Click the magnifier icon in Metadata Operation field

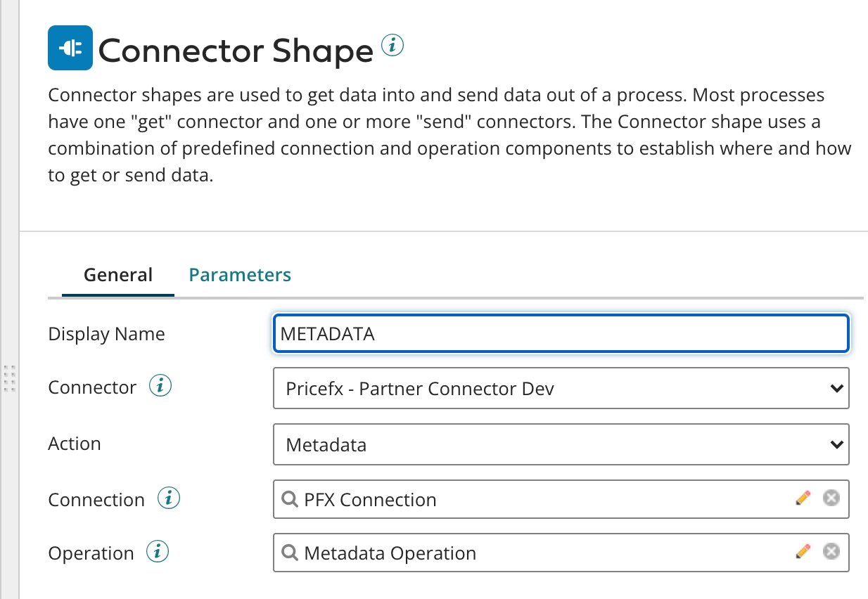pos(290,553)
